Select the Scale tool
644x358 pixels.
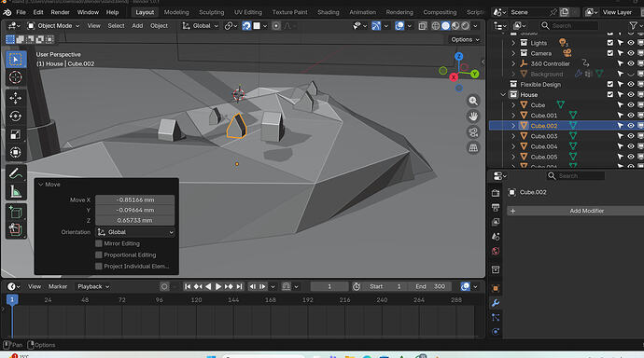16,134
